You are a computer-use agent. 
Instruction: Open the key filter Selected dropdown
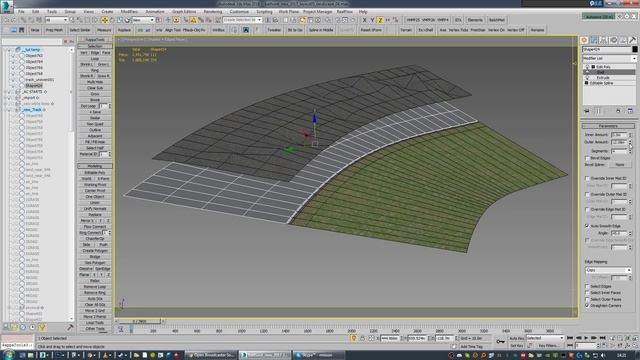(545, 338)
